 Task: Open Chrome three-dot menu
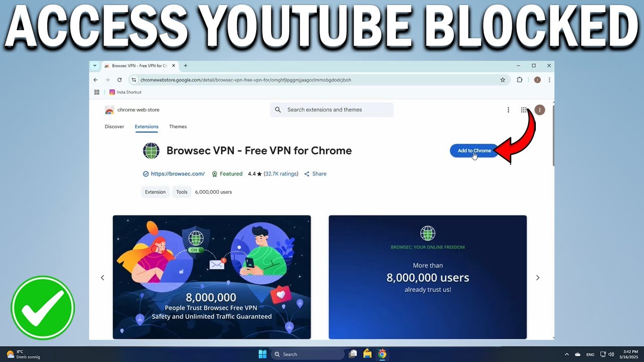click(549, 80)
